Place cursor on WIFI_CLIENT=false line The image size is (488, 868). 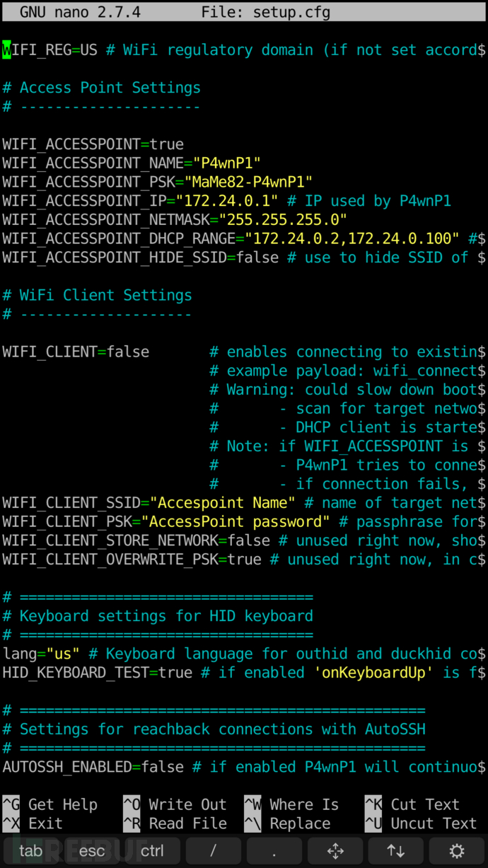(x=76, y=352)
